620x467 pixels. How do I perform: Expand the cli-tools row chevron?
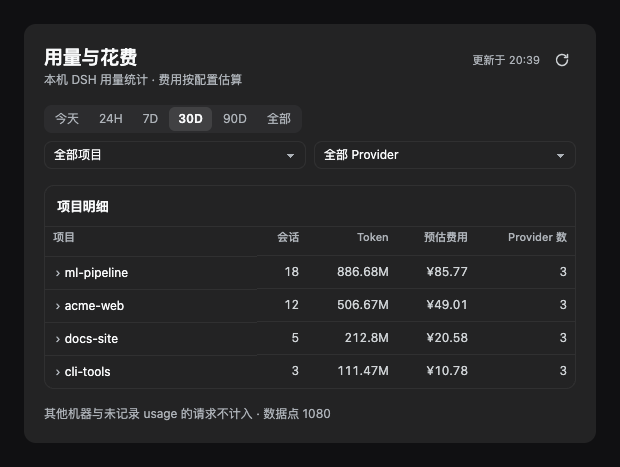(x=58, y=372)
